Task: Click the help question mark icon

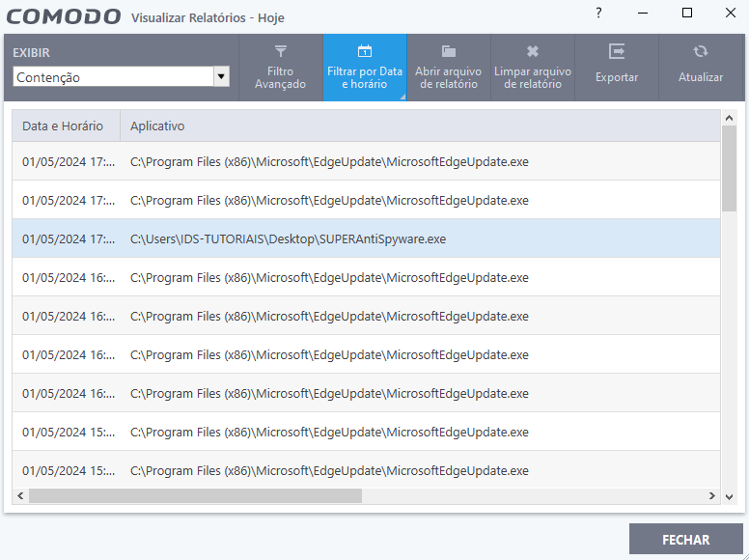Action: point(598,14)
